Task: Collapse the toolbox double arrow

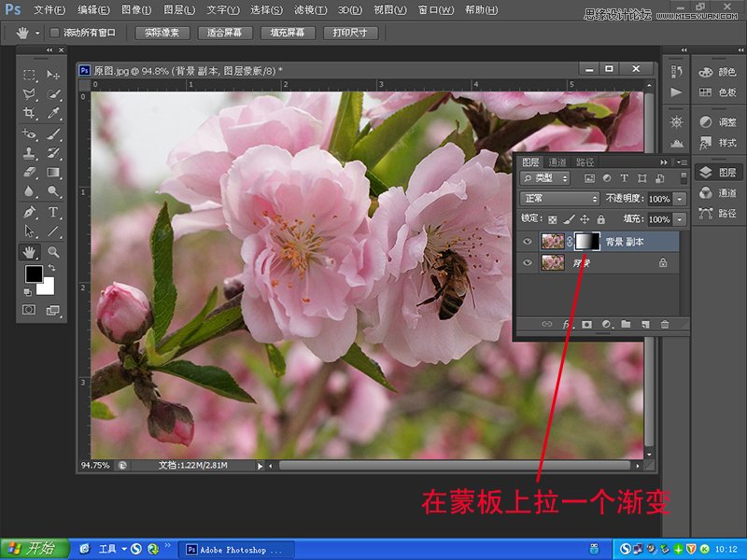Action: pyautogui.click(x=49, y=50)
